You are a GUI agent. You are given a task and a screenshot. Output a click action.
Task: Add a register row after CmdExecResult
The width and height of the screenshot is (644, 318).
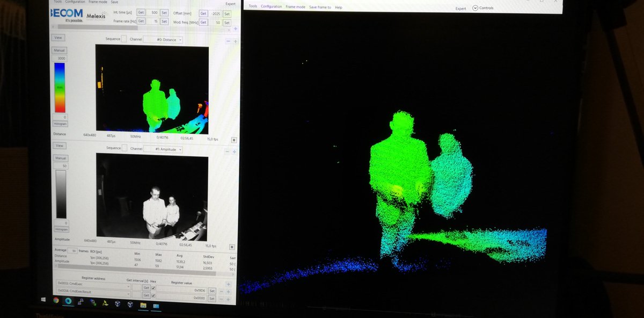tap(228, 300)
